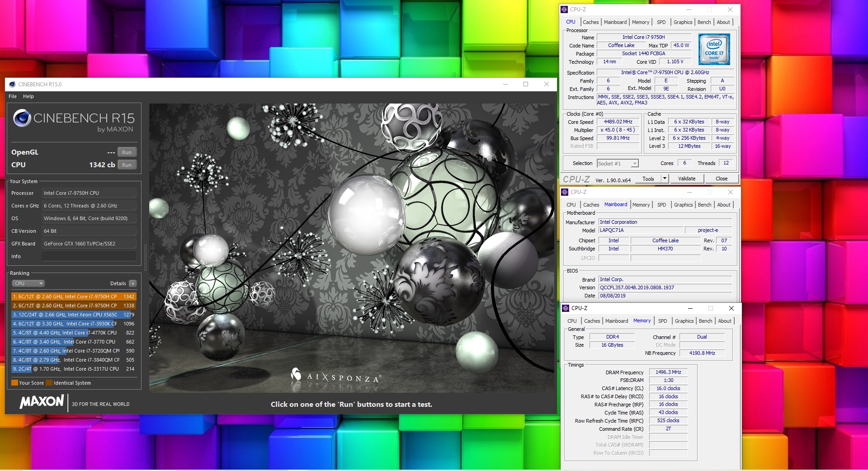Viewport: 868px width, 471px height.
Task: Click the DRAM Frequency value 1496.3 MHz
Action: pyautogui.click(x=668, y=372)
